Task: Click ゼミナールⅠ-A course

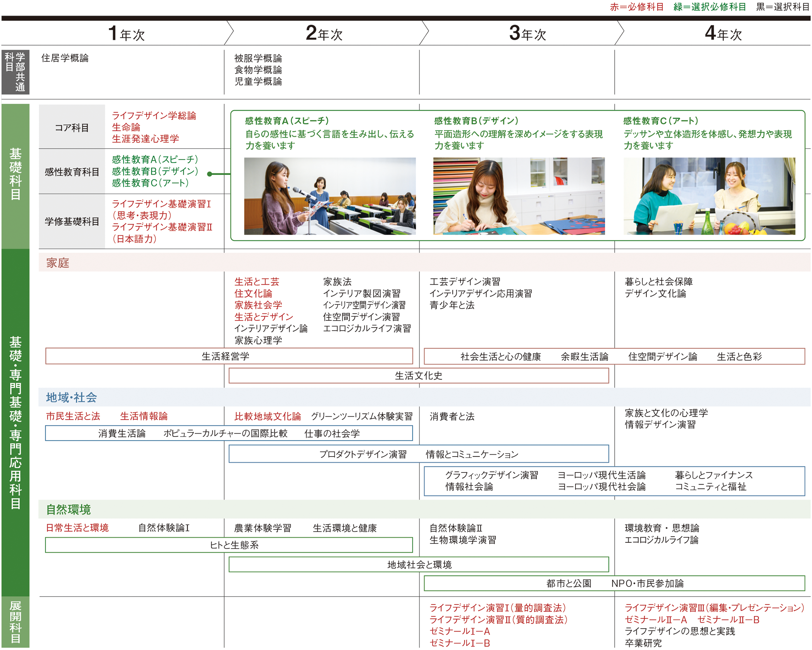Action: [x=459, y=631]
